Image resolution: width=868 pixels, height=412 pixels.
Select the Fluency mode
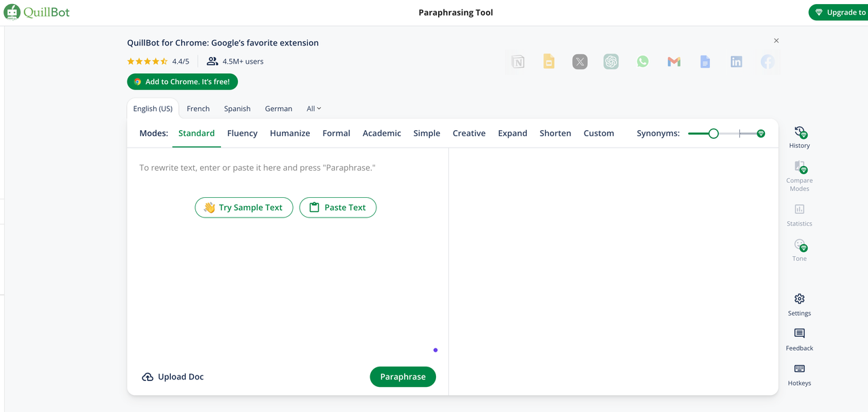pos(242,133)
